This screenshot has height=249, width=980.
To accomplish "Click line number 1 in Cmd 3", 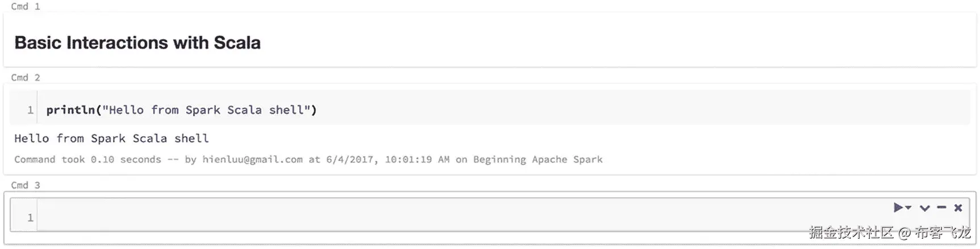I will (30, 218).
